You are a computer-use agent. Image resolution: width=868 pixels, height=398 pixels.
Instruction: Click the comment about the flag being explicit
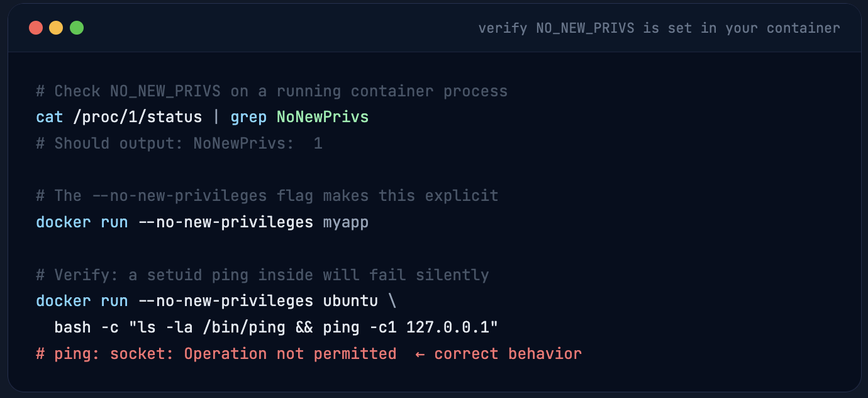coord(267,196)
